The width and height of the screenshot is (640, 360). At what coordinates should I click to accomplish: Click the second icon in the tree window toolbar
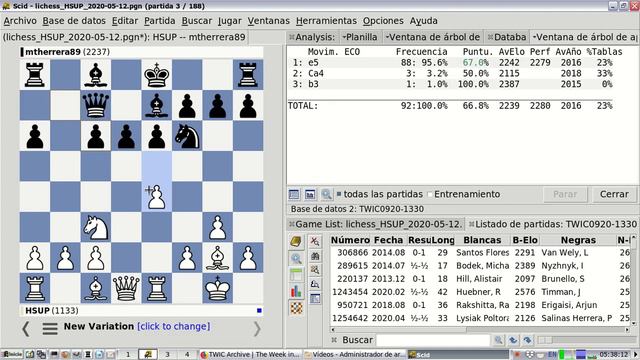coord(310,194)
